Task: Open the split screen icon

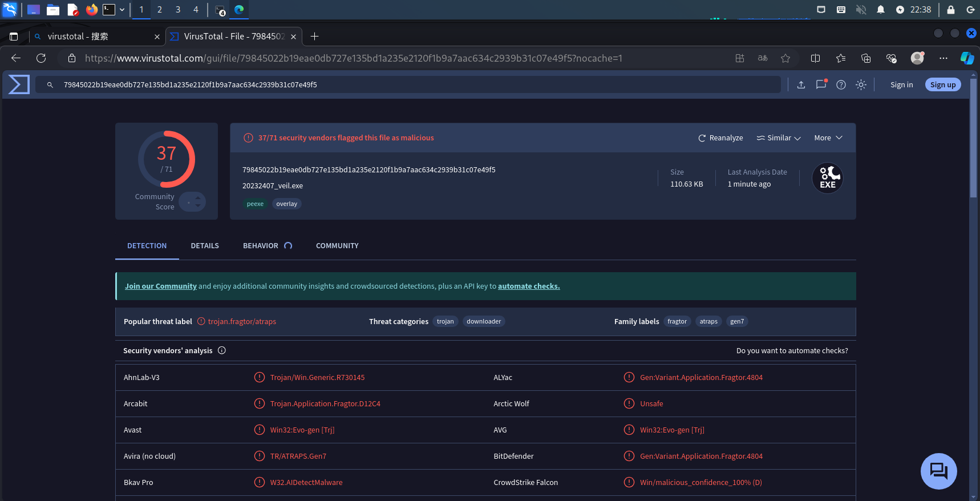Action: click(x=815, y=58)
